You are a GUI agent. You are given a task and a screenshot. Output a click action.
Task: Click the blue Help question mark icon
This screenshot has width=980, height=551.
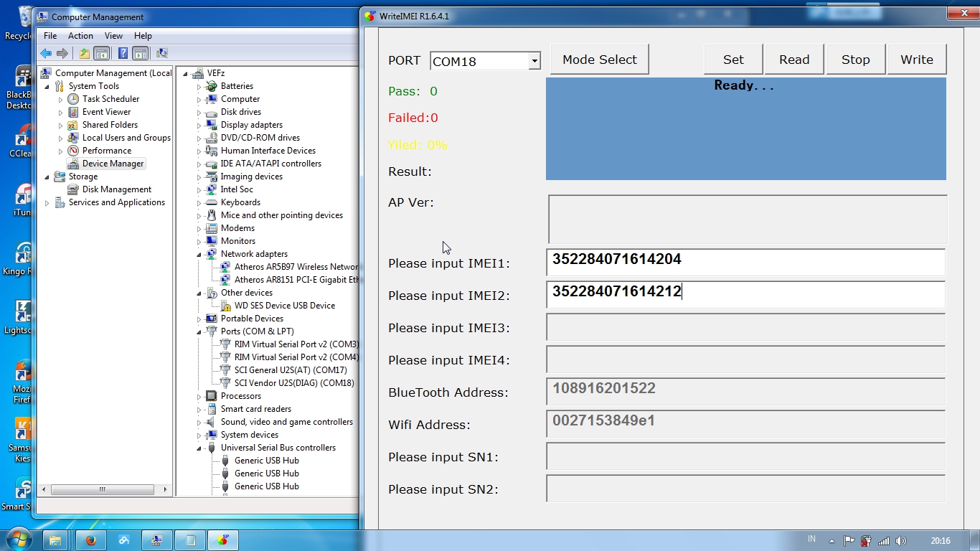click(x=123, y=53)
